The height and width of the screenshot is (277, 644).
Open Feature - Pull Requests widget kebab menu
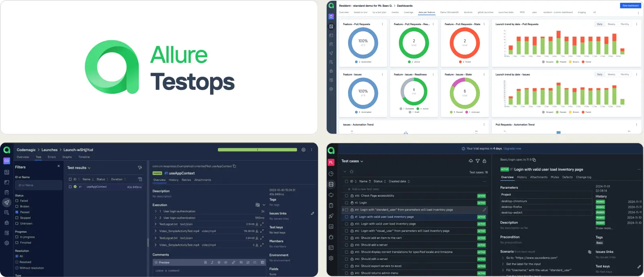382,24
